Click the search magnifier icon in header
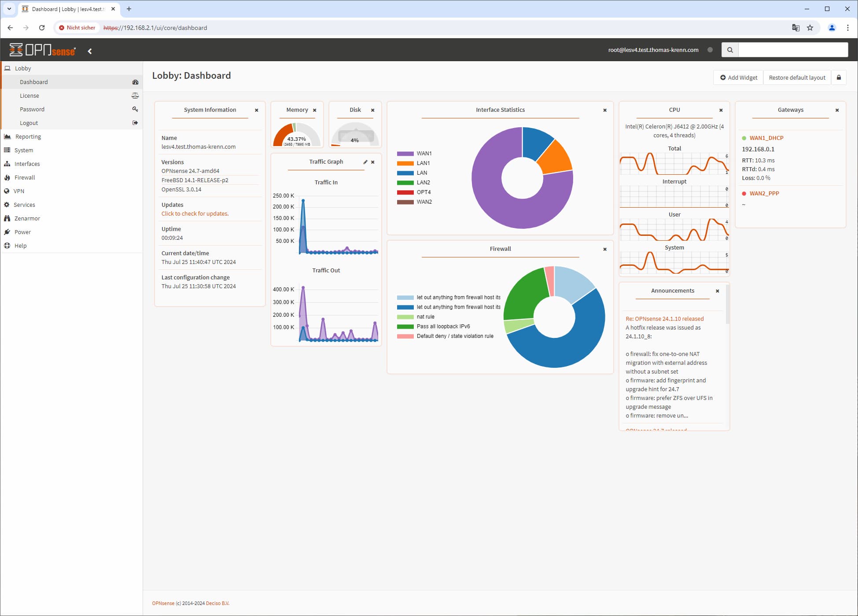Screen dimensions: 858x616 point(730,50)
